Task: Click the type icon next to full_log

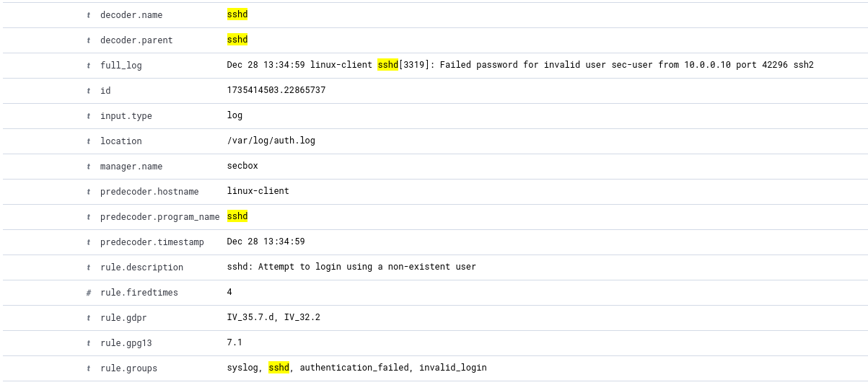Action: tap(89, 66)
